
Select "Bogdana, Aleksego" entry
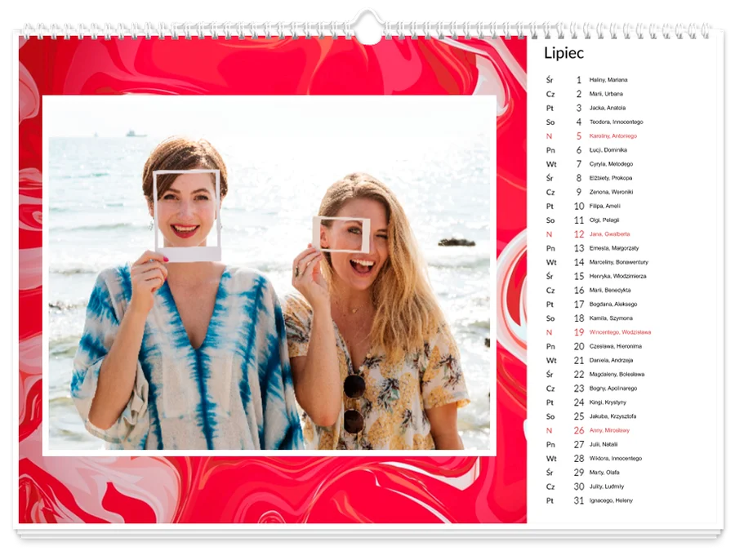click(612, 304)
